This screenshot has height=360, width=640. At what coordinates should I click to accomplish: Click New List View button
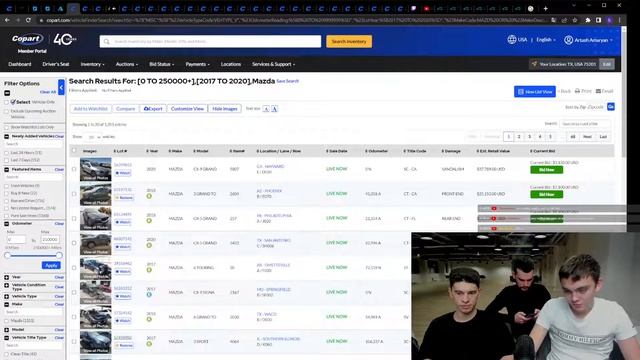(535, 91)
